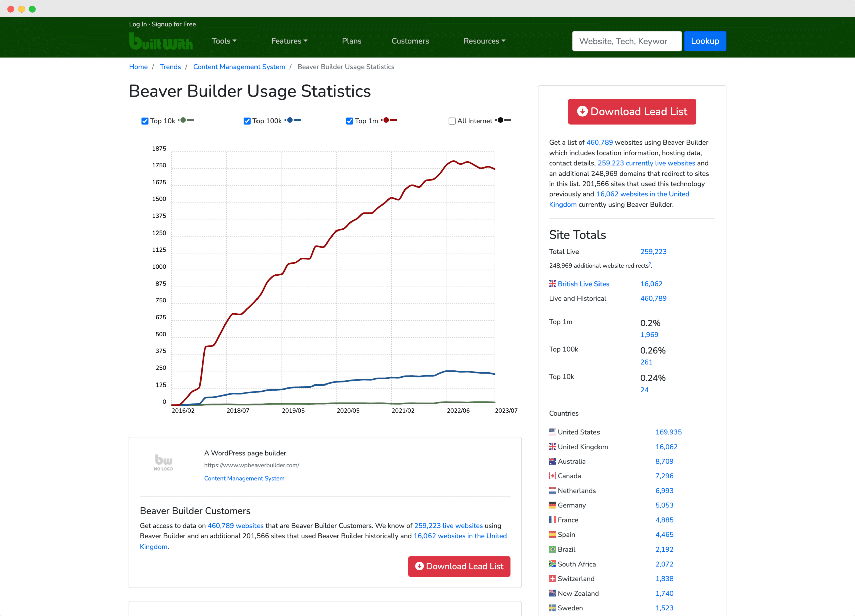Open the British Live Sites link

(x=583, y=284)
